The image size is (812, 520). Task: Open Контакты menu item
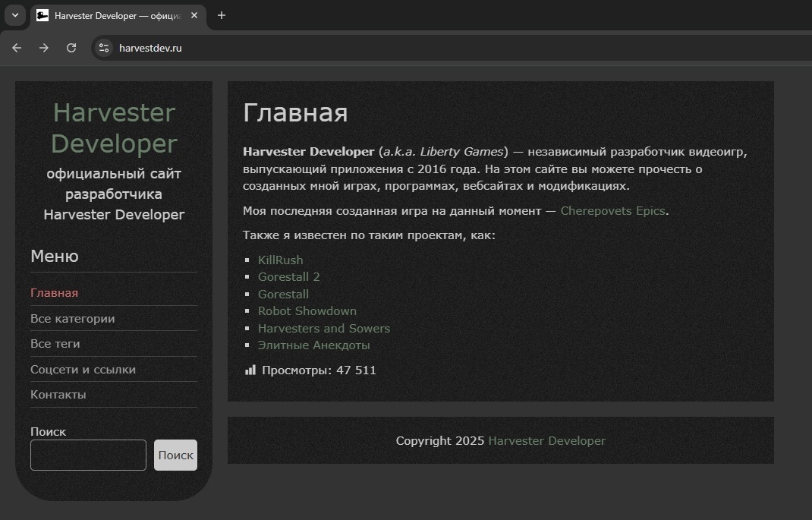(58, 395)
